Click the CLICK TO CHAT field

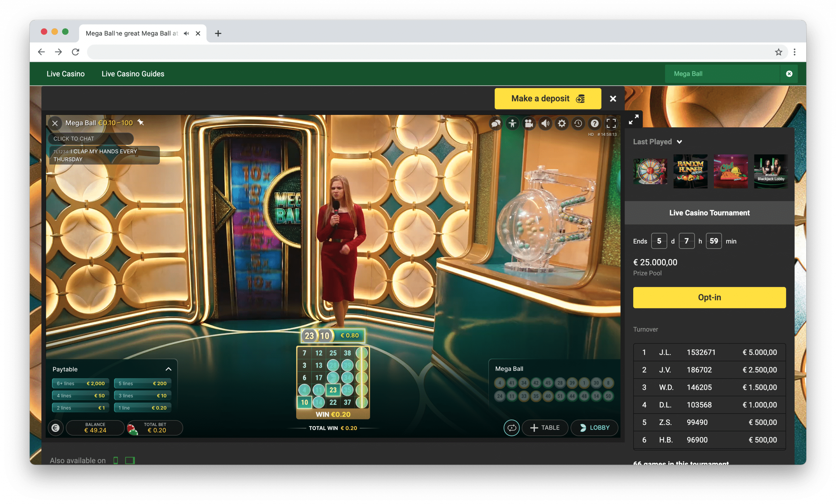(91, 138)
